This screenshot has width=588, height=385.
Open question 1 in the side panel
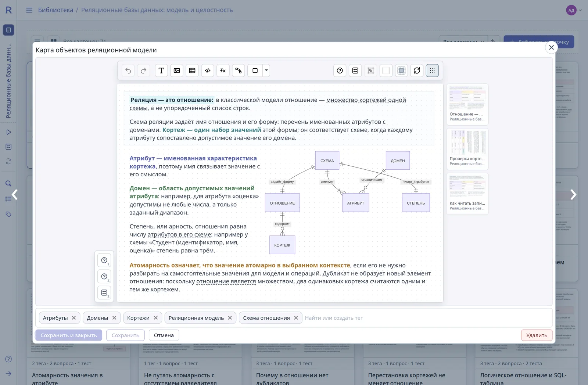[104, 260]
